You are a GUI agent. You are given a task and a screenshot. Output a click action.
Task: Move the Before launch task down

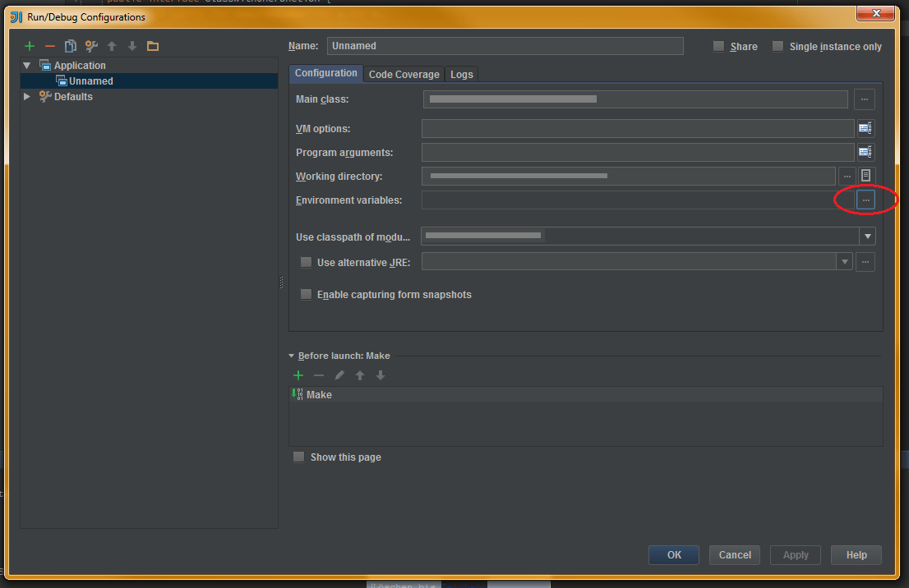click(x=381, y=375)
